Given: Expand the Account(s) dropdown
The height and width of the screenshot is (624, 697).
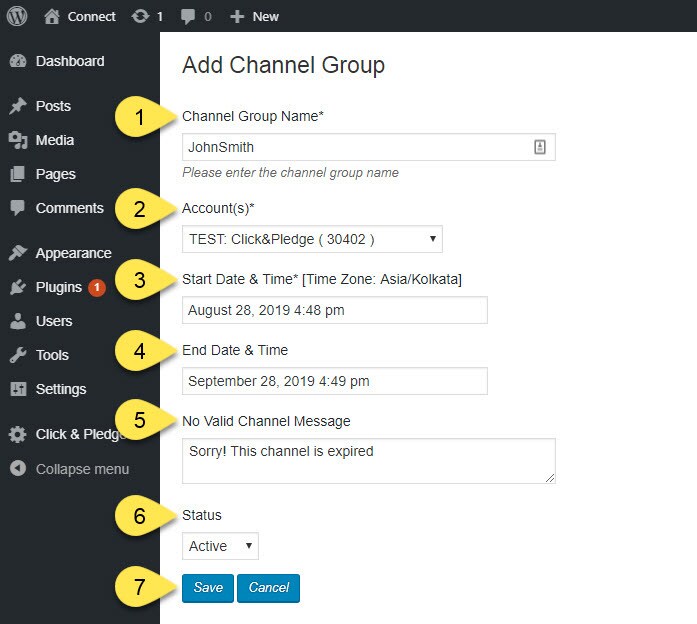Looking at the screenshot, I should 312,239.
